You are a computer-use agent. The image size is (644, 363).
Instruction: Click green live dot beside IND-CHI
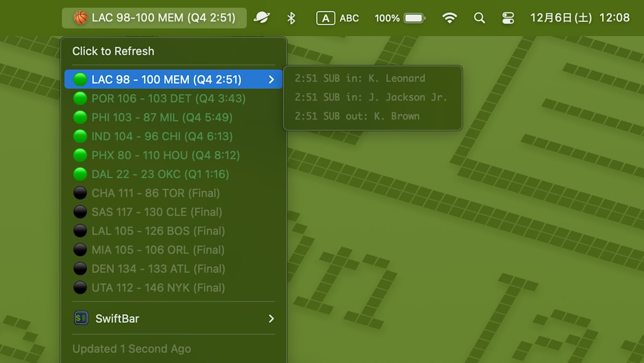coord(80,136)
